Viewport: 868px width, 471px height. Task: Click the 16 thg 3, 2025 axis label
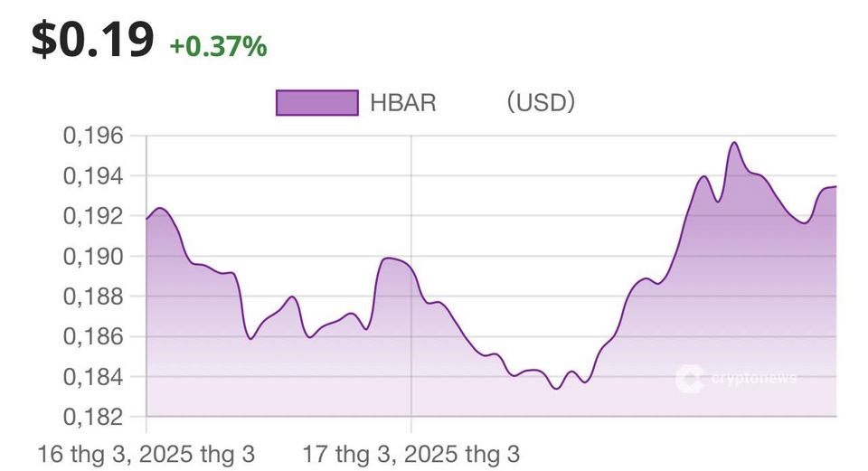tap(146, 452)
